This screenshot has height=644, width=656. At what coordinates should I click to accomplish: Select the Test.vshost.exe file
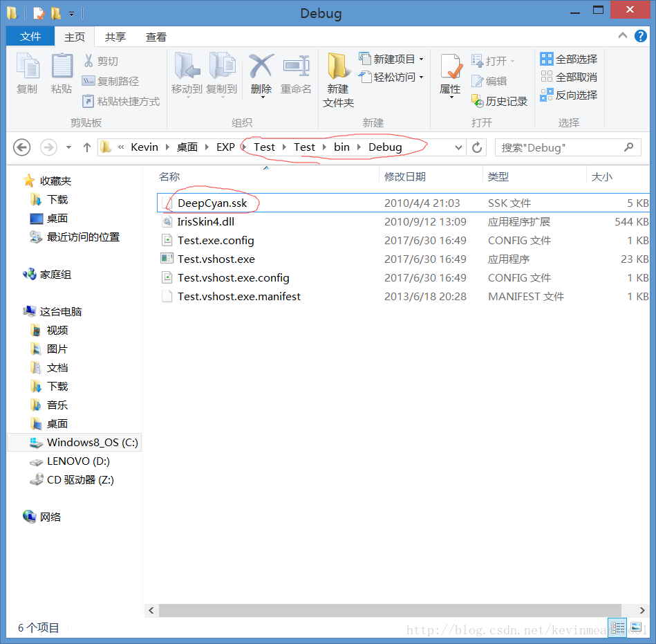403,259
